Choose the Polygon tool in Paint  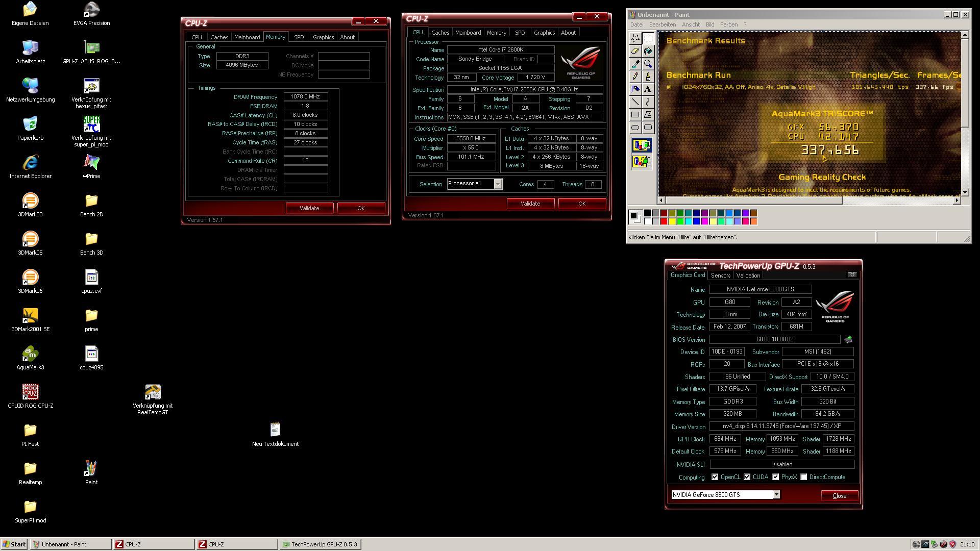(648, 115)
